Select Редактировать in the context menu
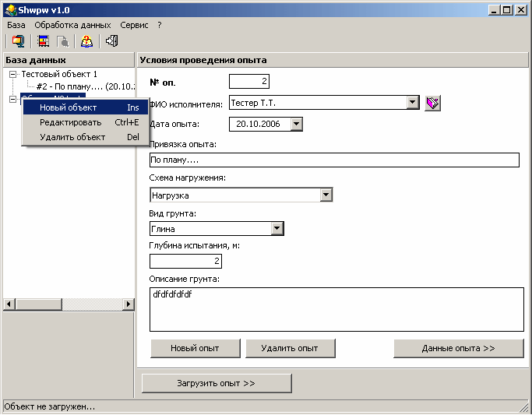The width and height of the screenshot is (532, 415). (x=70, y=122)
